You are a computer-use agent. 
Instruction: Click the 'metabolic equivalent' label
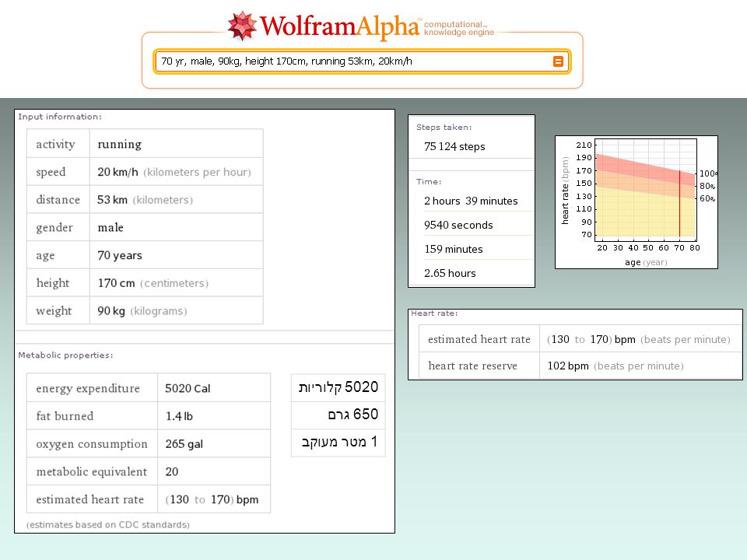point(92,472)
